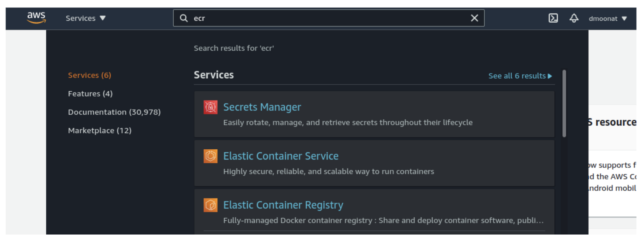Open the Secrets Manager link
644x246 pixels.
(x=262, y=107)
